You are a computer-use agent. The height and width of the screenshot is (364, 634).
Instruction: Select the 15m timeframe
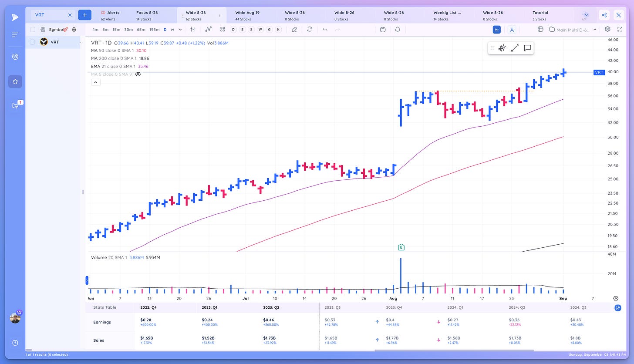click(116, 30)
